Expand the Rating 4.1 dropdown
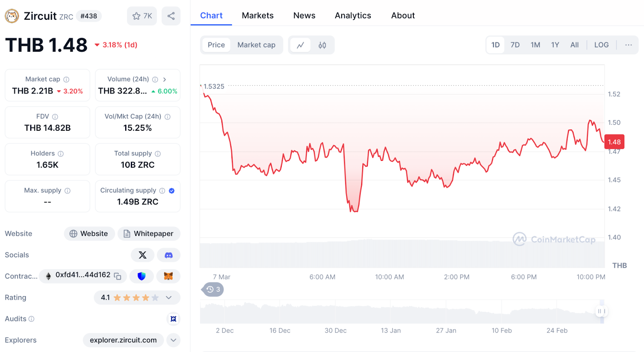This screenshot has height=352, width=644. [169, 298]
